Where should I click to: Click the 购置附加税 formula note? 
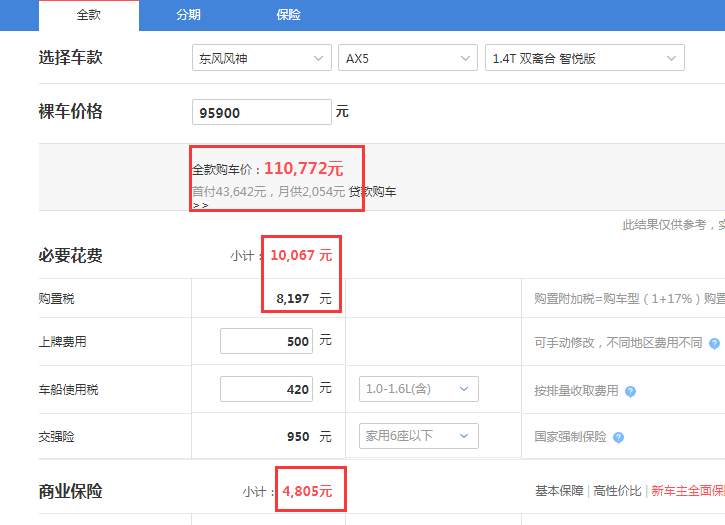click(x=630, y=299)
